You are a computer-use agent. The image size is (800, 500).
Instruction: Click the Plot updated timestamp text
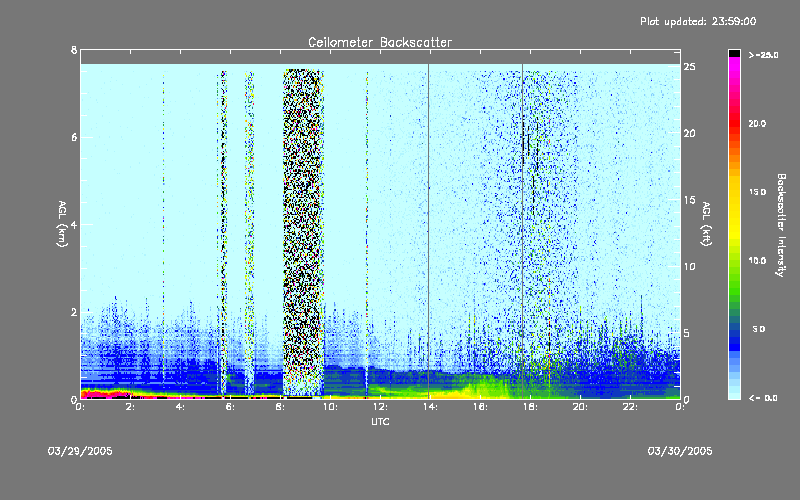click(x=698, y=21)
